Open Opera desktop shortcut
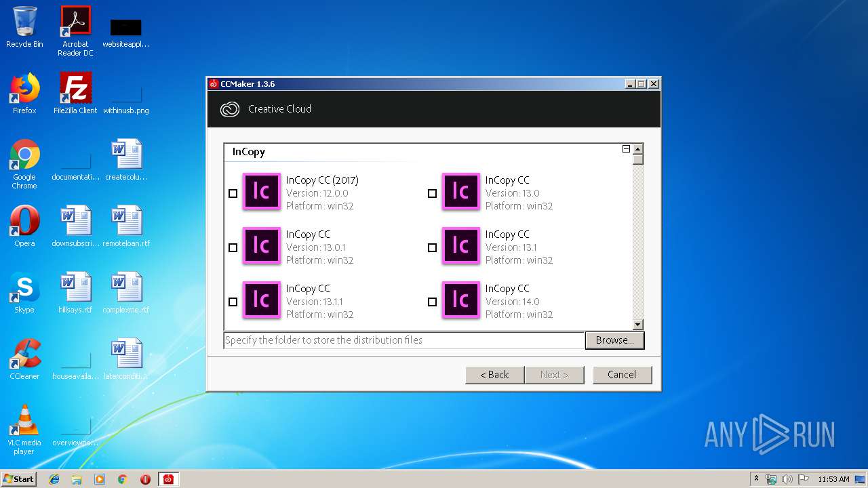Image resolution: width=868 pixels, height=488 pixels. pyautogui.click(x=24, y=226)
